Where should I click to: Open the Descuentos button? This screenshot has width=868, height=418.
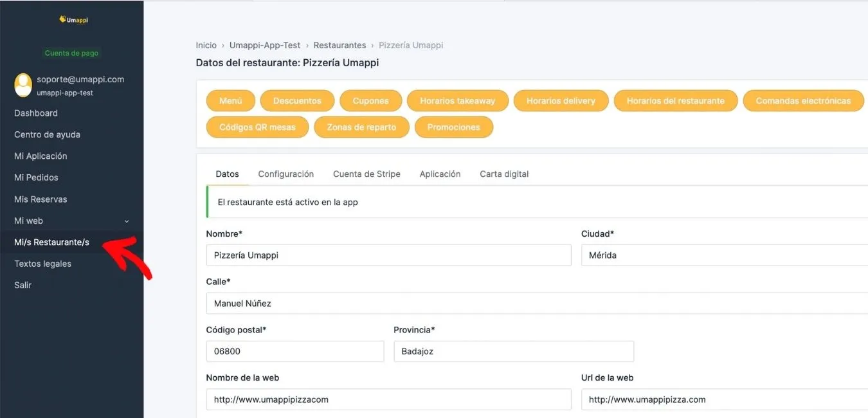click(x=297, y=101)
